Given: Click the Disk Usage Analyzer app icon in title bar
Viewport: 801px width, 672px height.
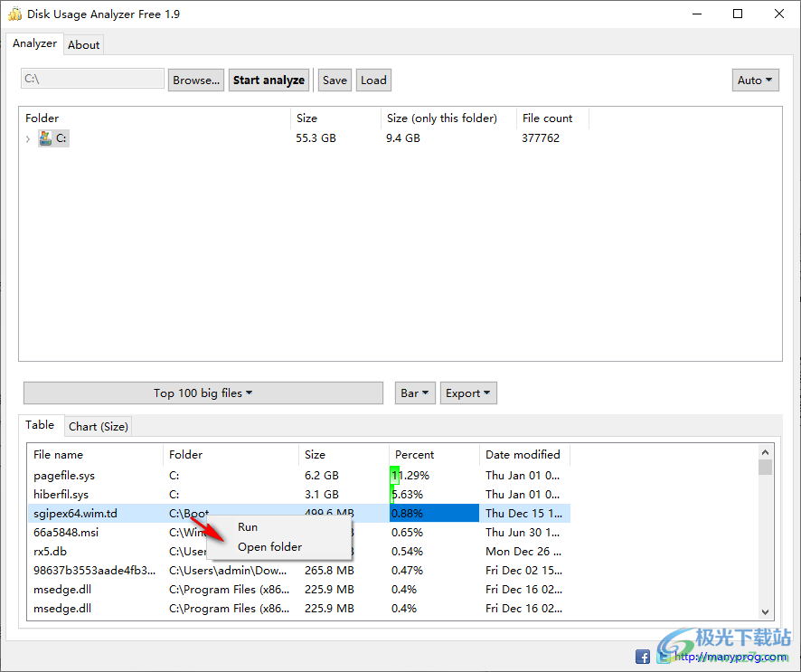Looking at the screenshot, I should click(14, 14).
